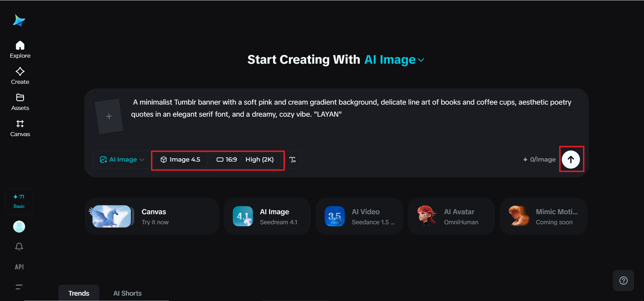The image size is (644, 301).
Task: Open the AI Image heading dropdown
Action: [x=394, y=60]
